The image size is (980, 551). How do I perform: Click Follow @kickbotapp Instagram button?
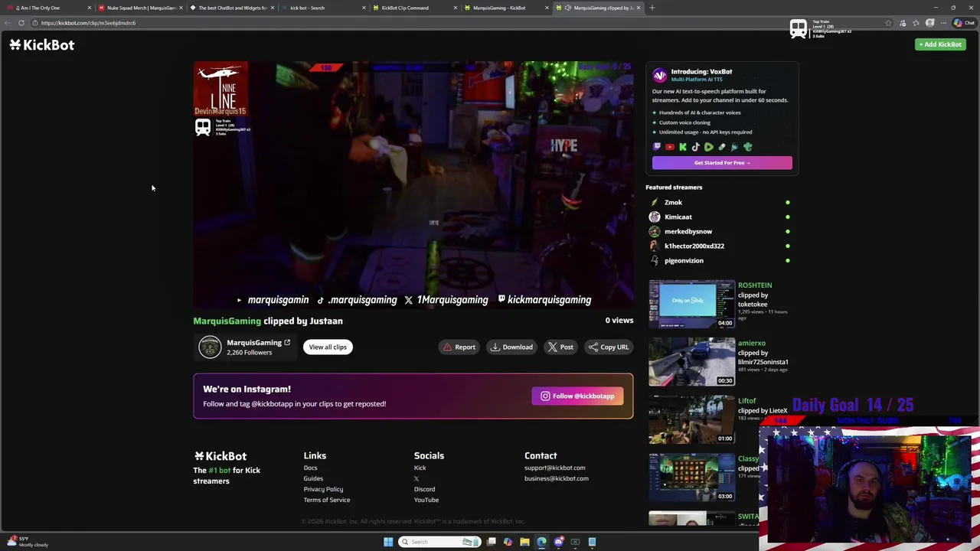click(x=578, y=396)
